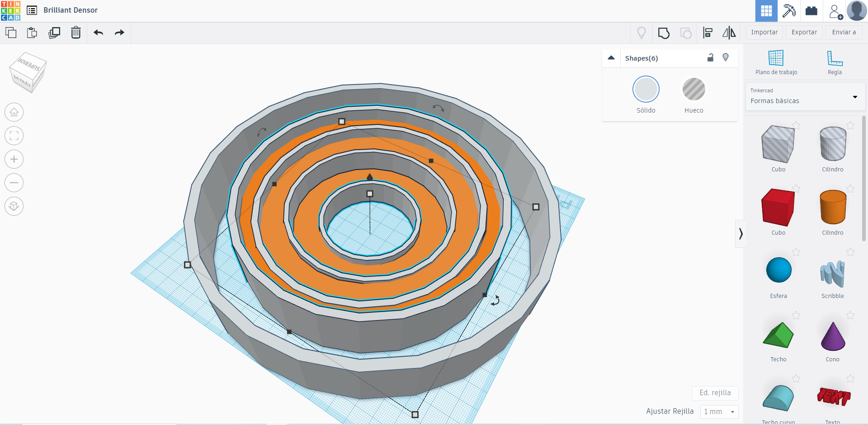Click the black cone height handle
The image size is (868, 425).
click(x=370, y=177)
